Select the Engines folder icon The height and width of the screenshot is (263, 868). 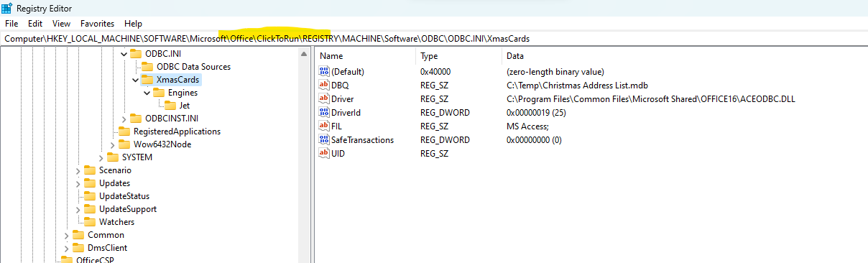(159, 93)
